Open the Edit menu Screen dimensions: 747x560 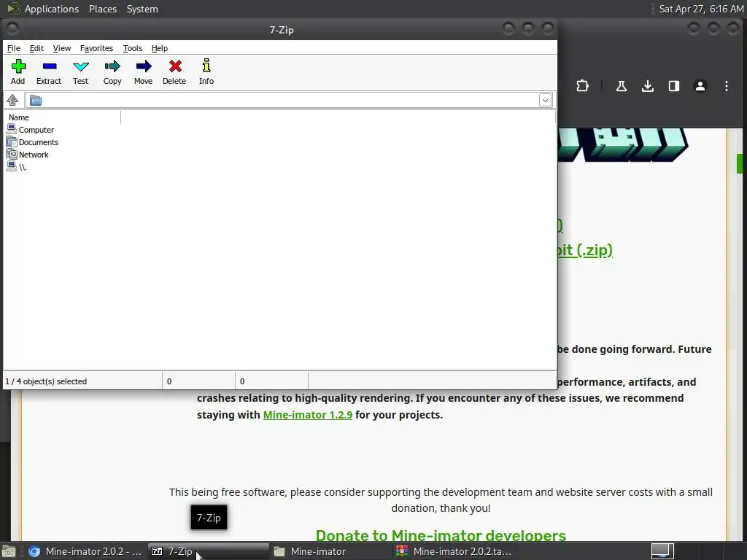(36, 48)
